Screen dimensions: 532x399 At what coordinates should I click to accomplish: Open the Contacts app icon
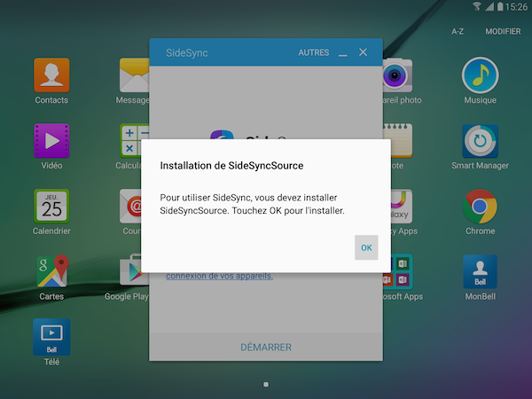pos(51,75)
